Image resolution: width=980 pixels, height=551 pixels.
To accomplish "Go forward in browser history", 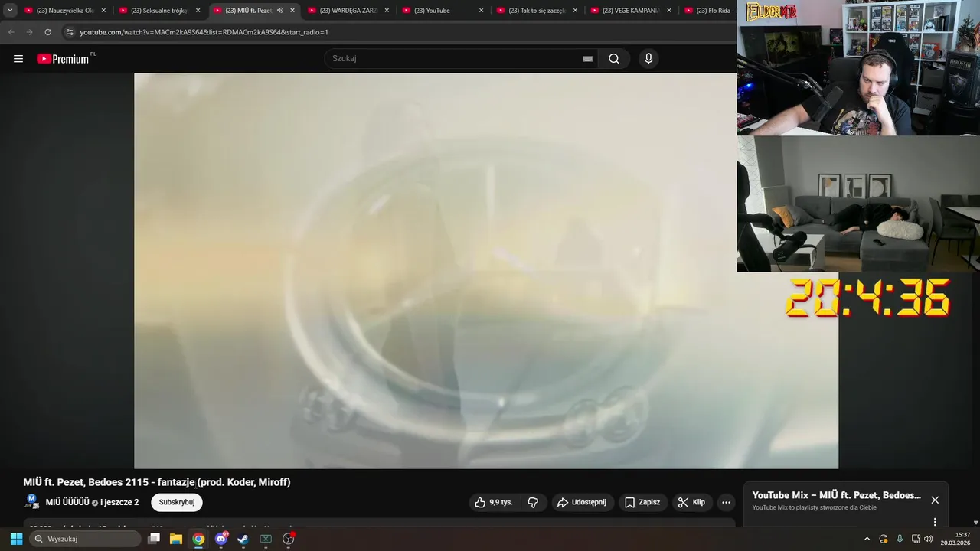I will click(29, 32).
